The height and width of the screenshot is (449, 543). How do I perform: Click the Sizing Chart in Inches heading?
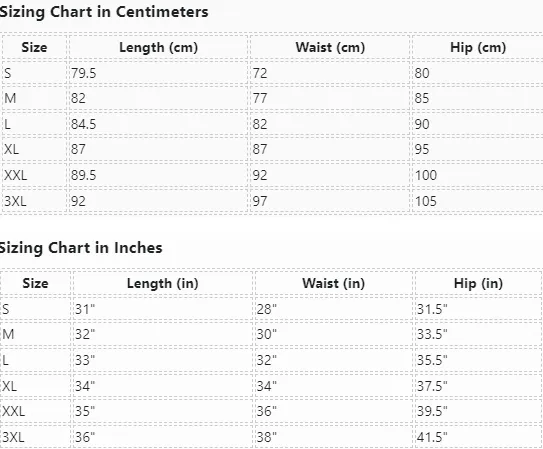tap(81, 248)
